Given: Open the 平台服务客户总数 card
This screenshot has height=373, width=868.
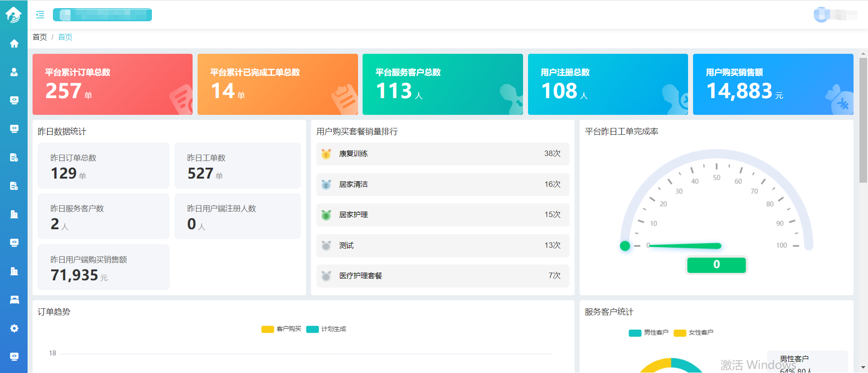Looking at the screenshot, I should [443, 84].
